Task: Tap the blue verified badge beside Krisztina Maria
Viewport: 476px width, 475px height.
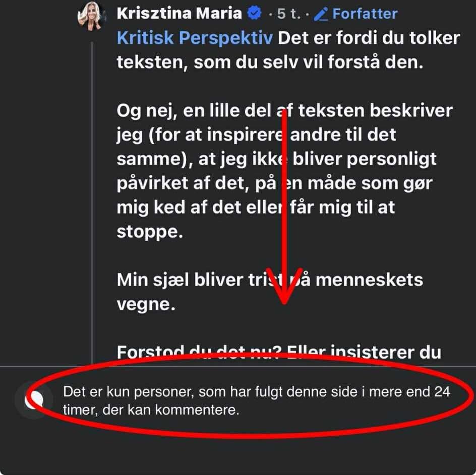Action: point(255,14)
